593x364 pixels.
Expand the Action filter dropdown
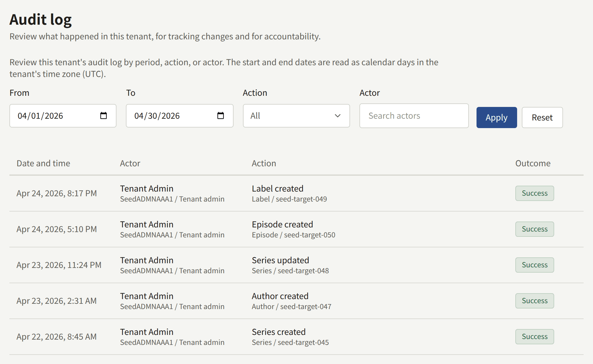[296, 116]
